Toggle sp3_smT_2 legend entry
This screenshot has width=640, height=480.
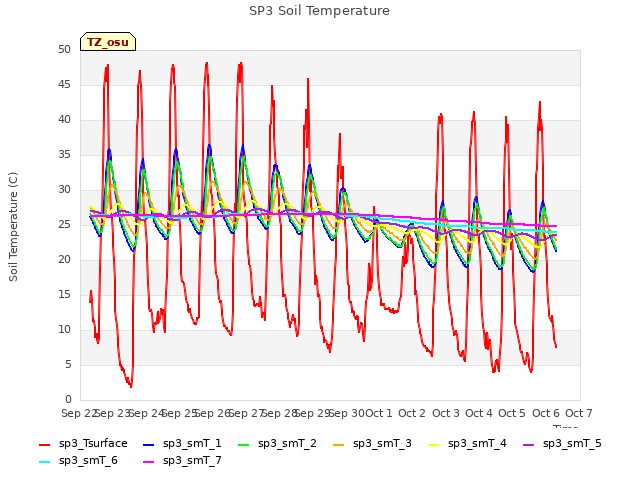coord(277,444)
